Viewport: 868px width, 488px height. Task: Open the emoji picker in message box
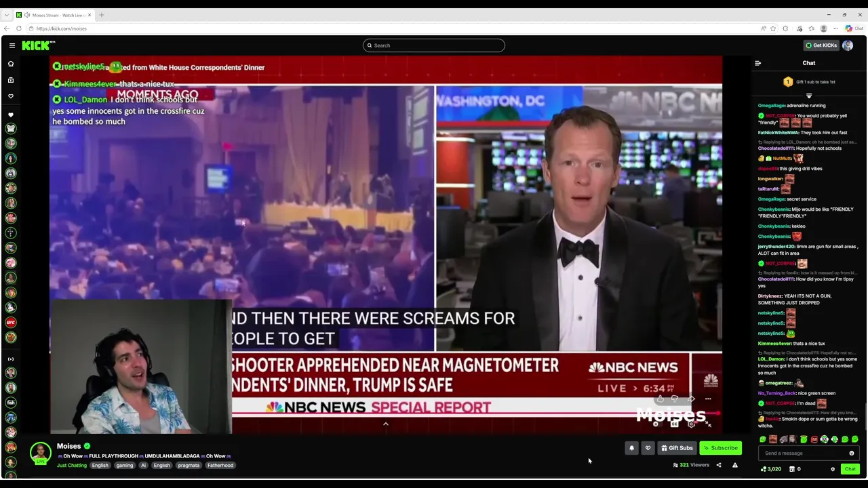coord(851,453)
